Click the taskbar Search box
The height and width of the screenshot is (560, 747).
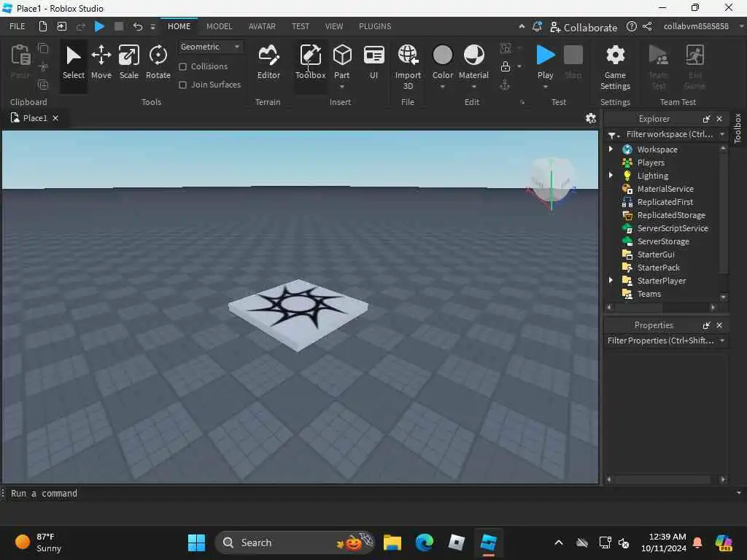coord(295,542)
